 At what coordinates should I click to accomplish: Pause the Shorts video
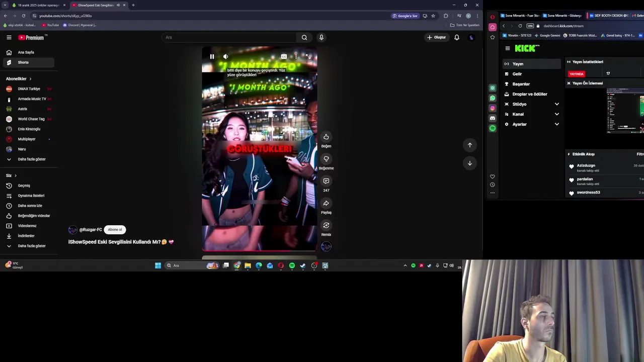[x=212, y=57]
